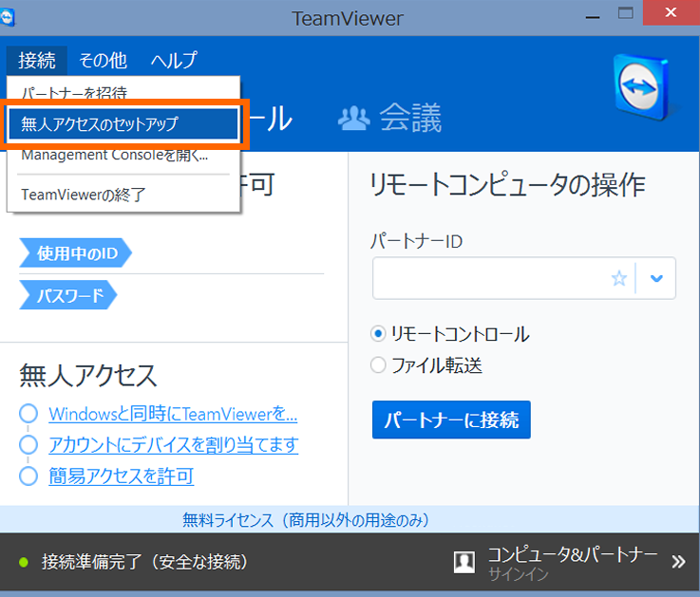Click the circle beside Windowsと同時に link
The image size is (700, 597).
click(x=28, y=413)
